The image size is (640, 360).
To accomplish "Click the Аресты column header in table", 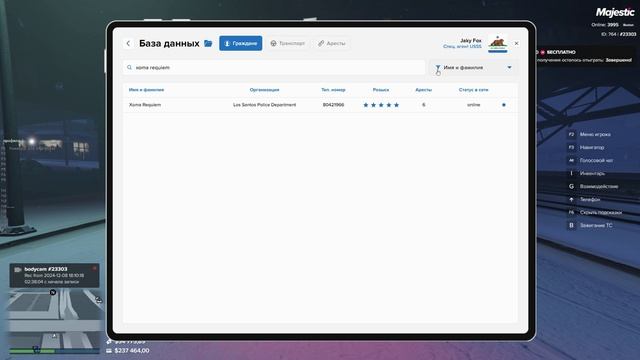I will point(423,90).
